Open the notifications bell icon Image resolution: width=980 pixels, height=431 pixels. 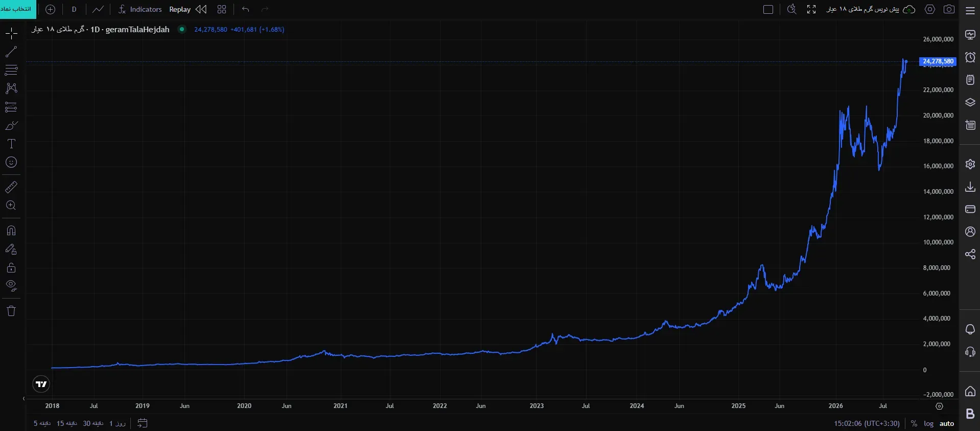(970, 329)
